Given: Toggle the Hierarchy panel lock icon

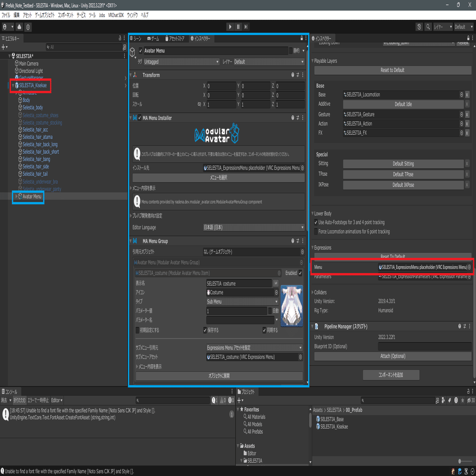Looking at the screenshot, I should pyautogui.click(x=120, y=38).
